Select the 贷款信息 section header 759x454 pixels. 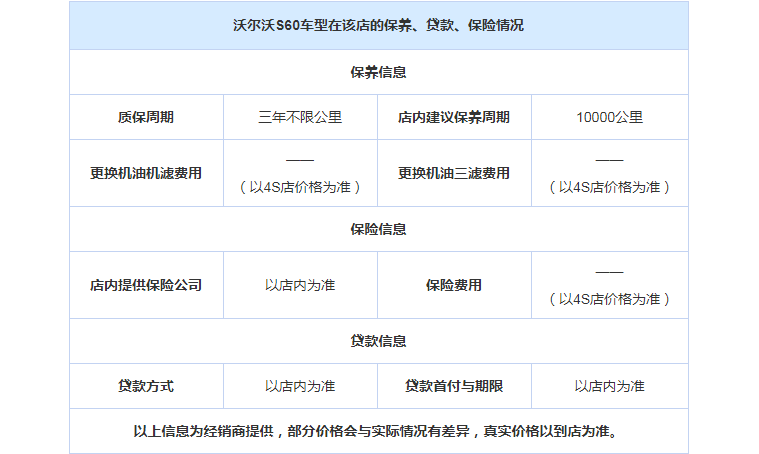point(378,341)
